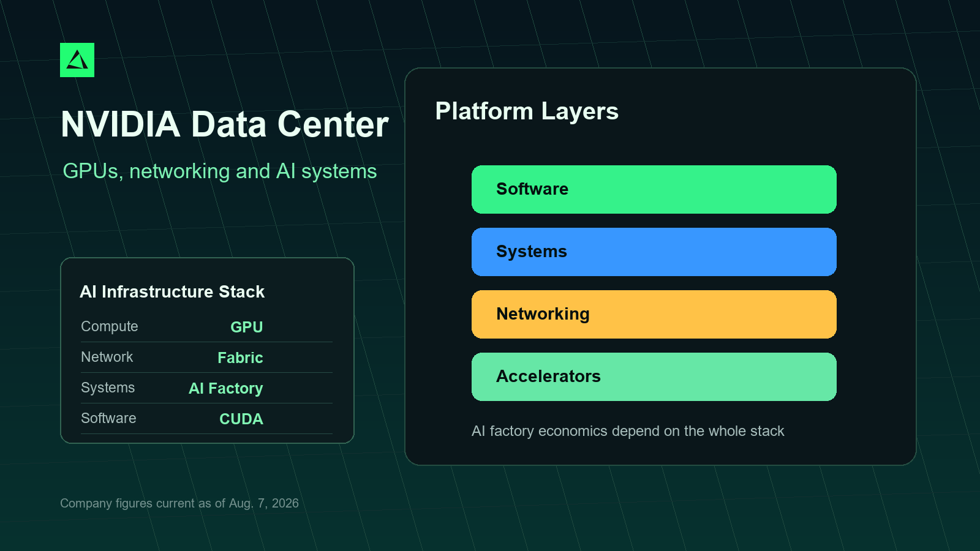Viewport: 980px width, 551px height.
Task: Select the light green 'Accelerators' layer bar
Action: point(654,377)
